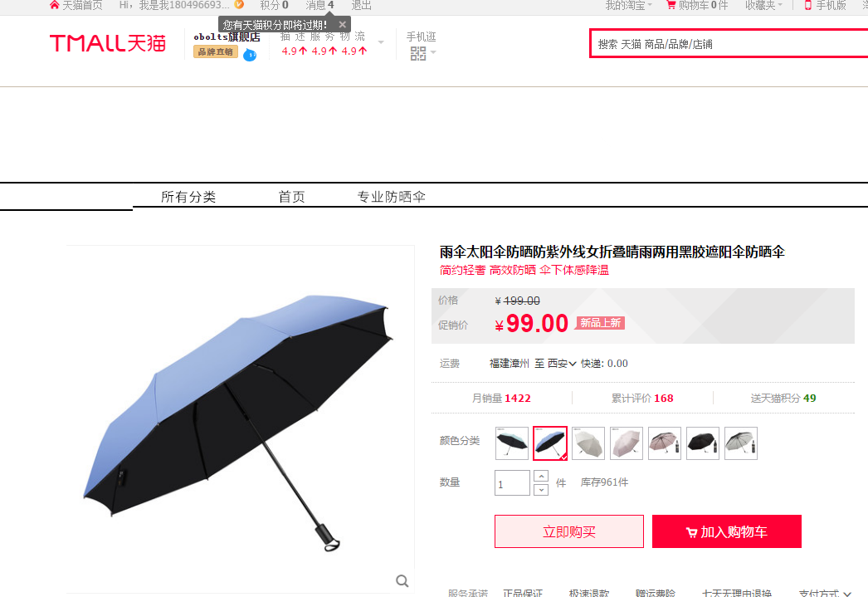Click the magnifier zoom icon on product image
Image resolution: width=868 pixels, height=597 pixels.
click(402, 581)
